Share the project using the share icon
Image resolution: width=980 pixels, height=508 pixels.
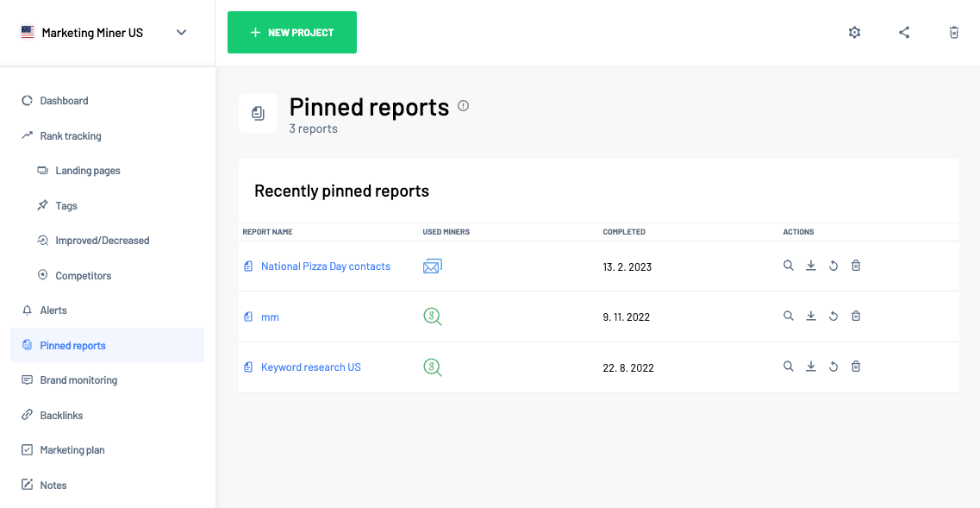(x=904, y=32)
